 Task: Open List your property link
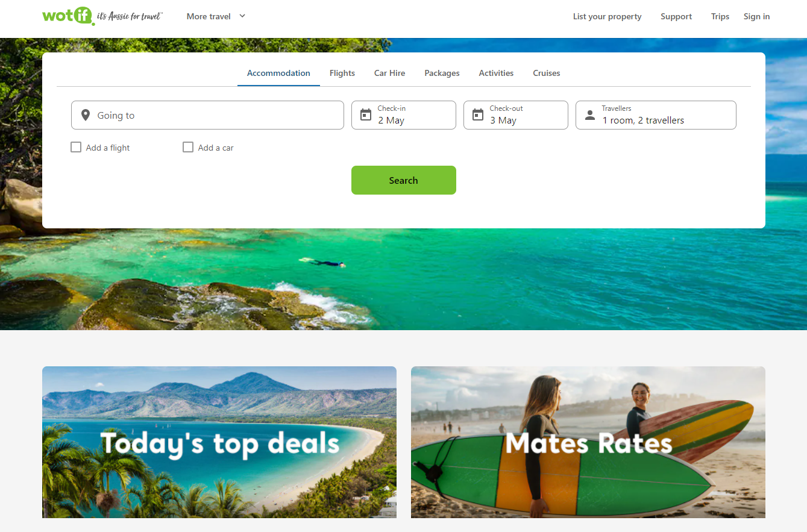pos(608,16)
